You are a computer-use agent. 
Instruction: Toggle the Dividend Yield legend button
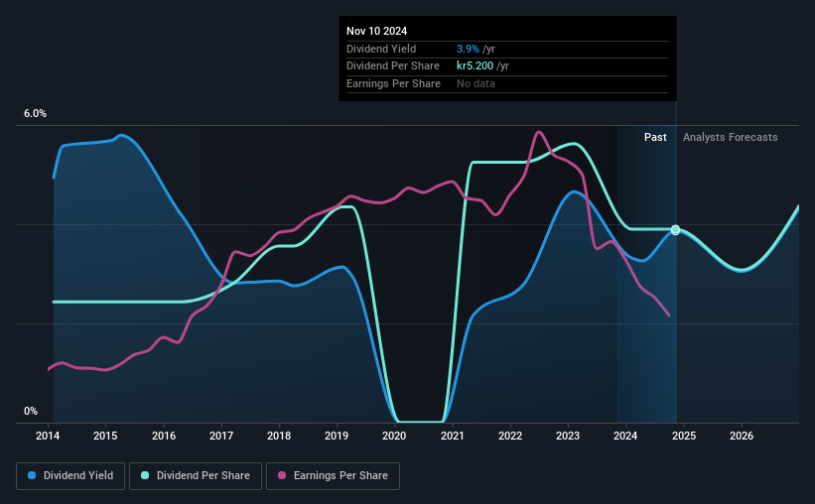click(x=70, y=476)
